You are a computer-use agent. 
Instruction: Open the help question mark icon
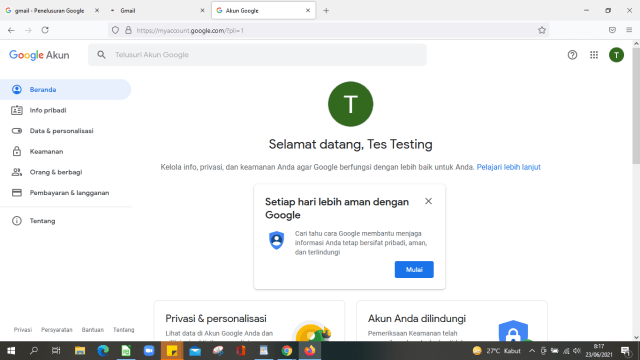coord(572,55)
